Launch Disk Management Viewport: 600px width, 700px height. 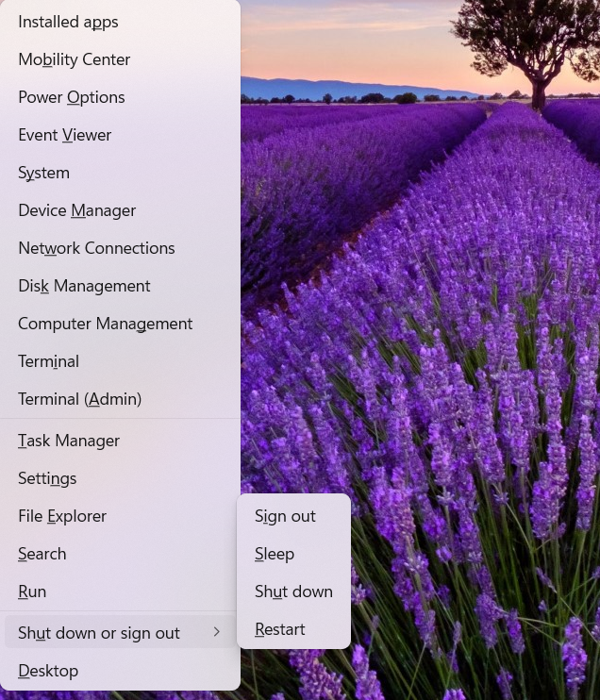coord(84,286)
